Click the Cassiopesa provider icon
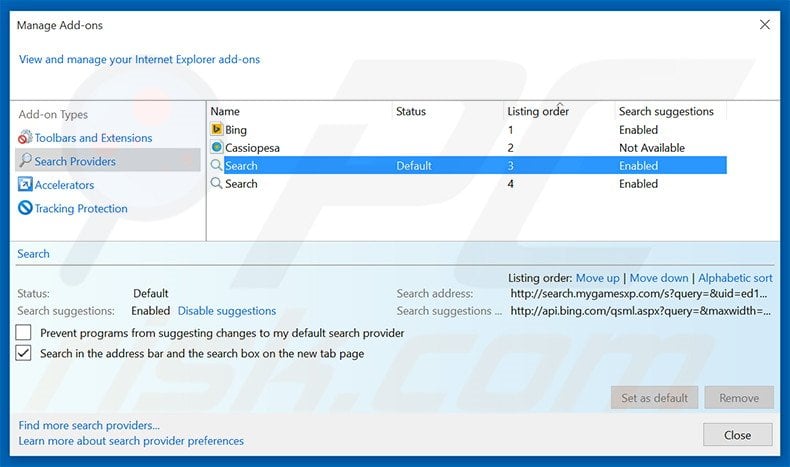This screenshot has height=467, width=790. pyautogui.click(x=217, y=147)
